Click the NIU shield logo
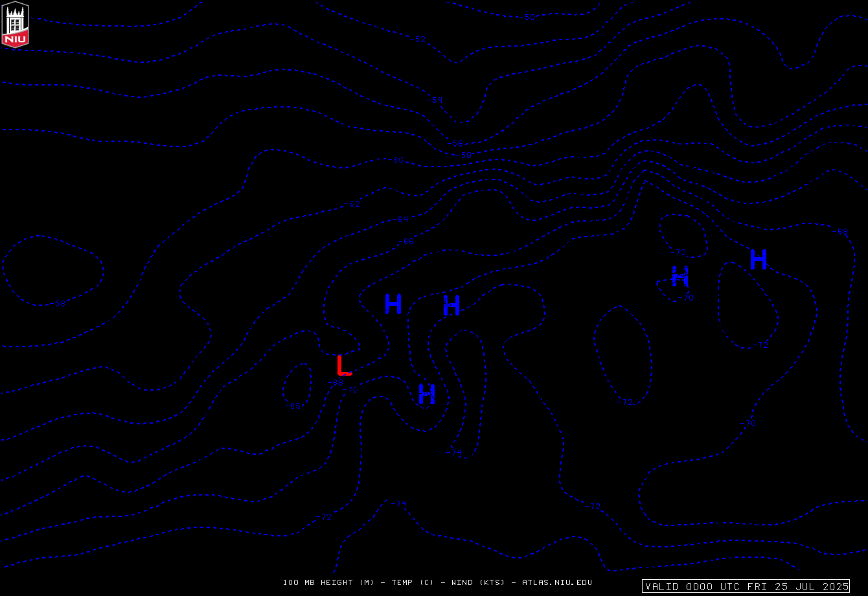This screenshot has height=596, width=868. (x=16, y=24)
